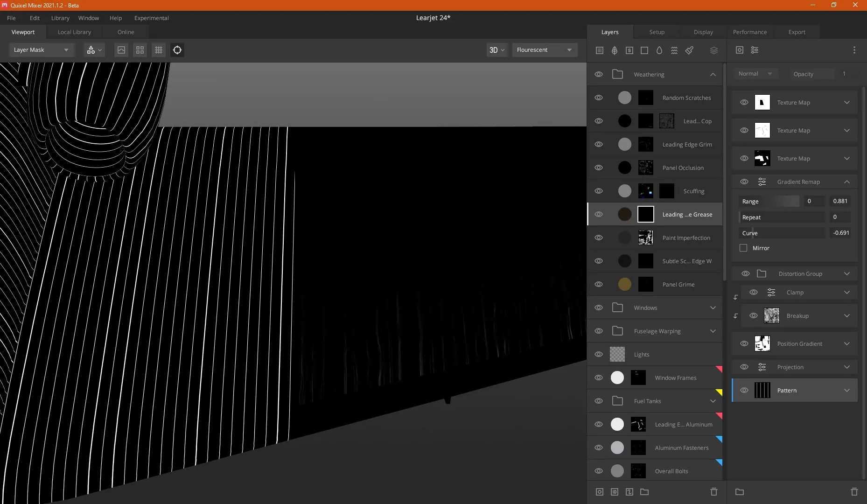Open the Library menu
Viewport: 867px width, 504px height.
pos(60,18)
